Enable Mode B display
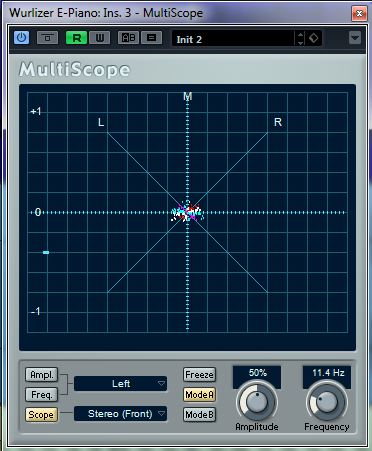The image size is (372, 451). [x=199, y=415]
